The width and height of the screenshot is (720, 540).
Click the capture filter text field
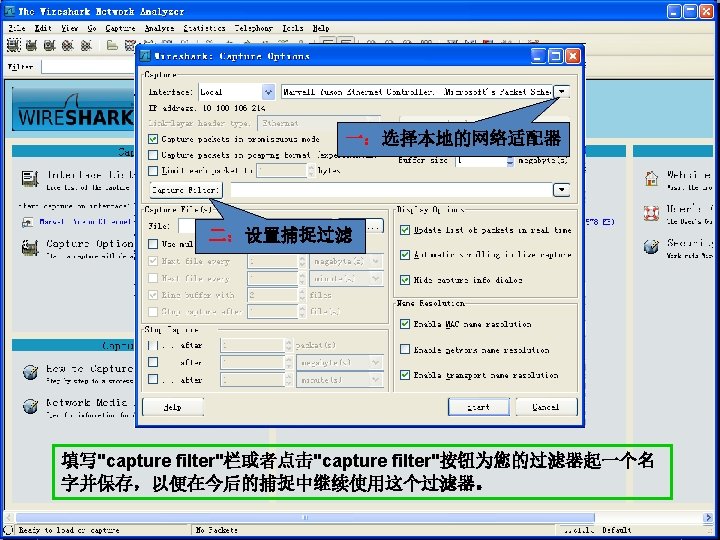pyautogui.click(x=391, y=189)
